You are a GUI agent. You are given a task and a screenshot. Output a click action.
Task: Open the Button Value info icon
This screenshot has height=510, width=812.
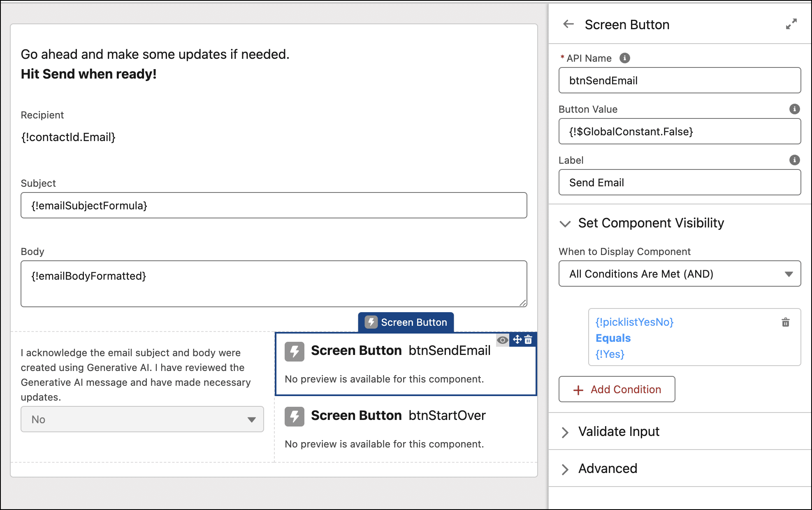coord(794,109)
